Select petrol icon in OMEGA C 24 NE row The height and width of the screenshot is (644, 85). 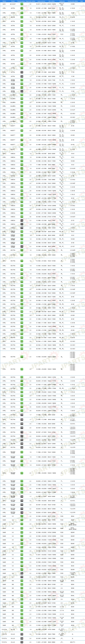coord(22,187)
